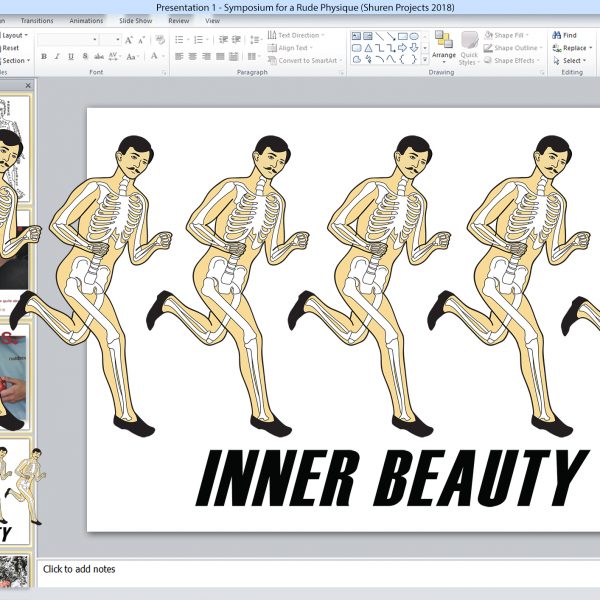Open the Slide Show tab
Image resolution: width=600 pixels, height=600 pixels.
tap(135, 20)
